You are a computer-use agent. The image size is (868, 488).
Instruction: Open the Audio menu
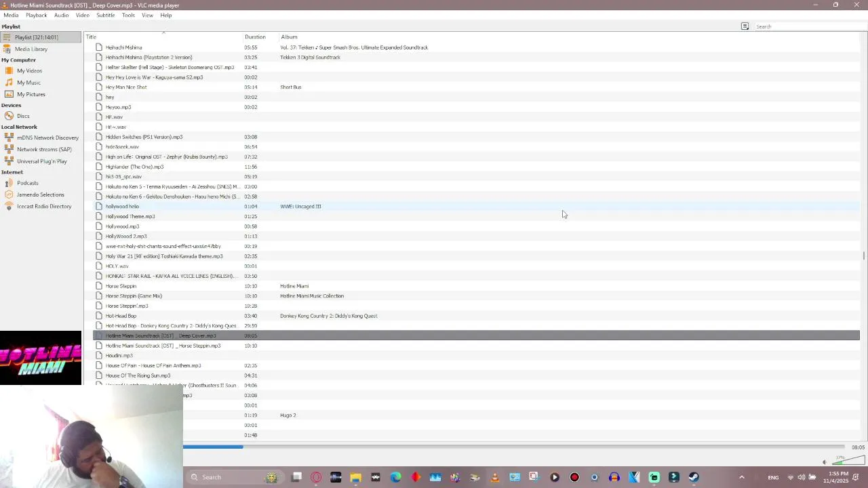pyautogui.click(x=61, y=15)
